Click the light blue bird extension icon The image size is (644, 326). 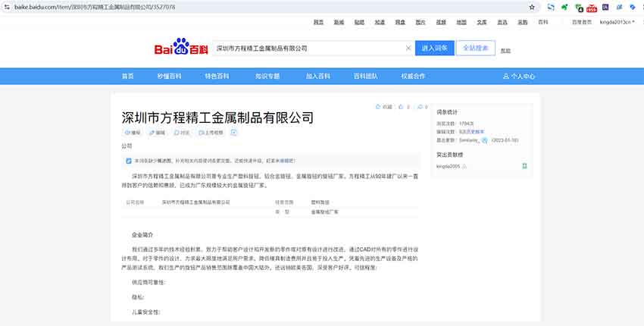(x=619, y=7)
